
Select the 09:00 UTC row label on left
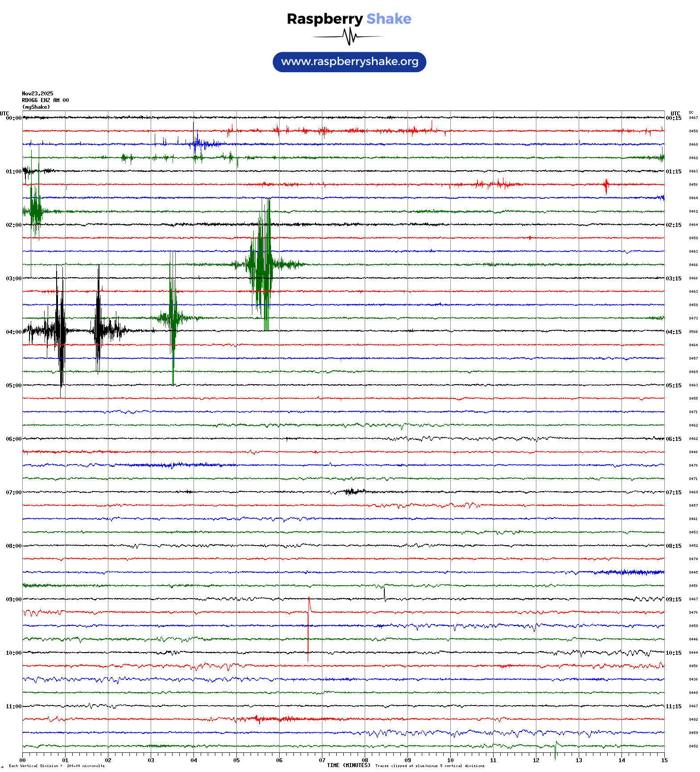coord(13,600)
